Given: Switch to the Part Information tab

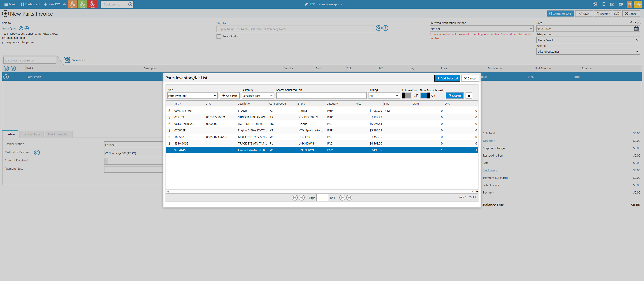Looking at the screenshot, I should (x=59, y=134).
